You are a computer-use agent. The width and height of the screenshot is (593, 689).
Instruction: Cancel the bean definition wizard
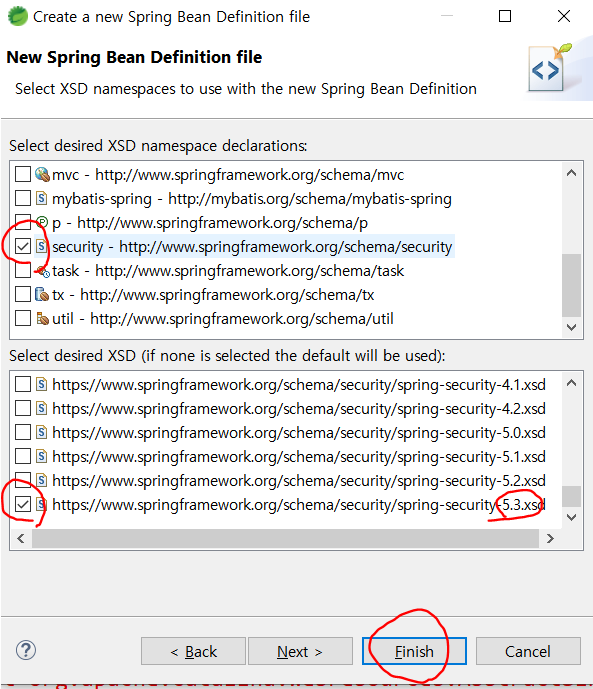pos(528,651)
